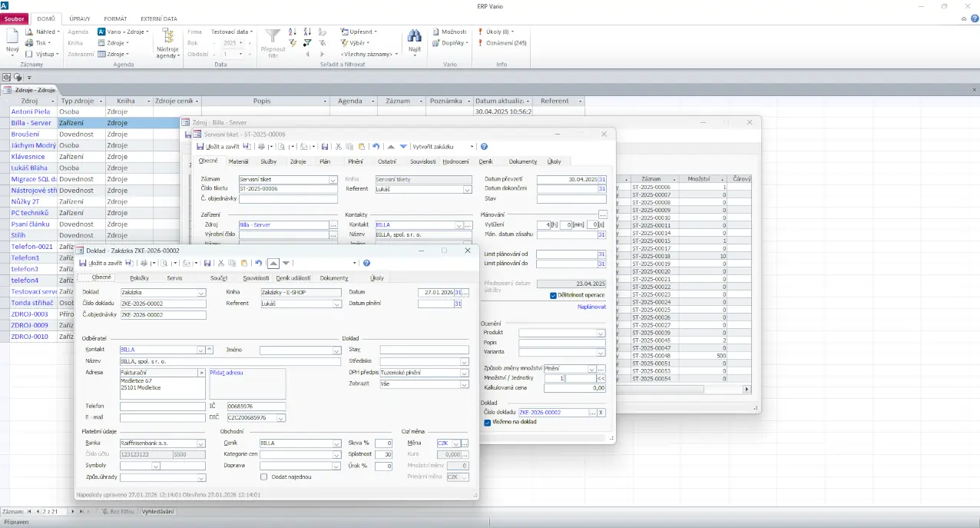Screen dimensions: 980x528
Task: Click the E - mail input field
Action: 163,417
